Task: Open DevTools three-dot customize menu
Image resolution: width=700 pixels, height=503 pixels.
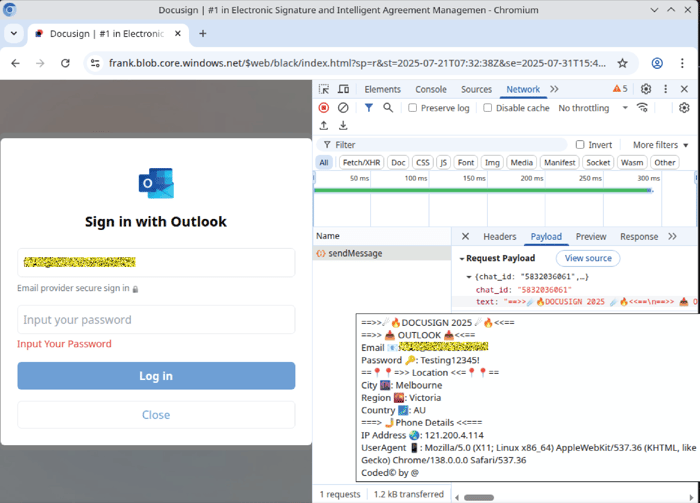Action: click(665, 89)
